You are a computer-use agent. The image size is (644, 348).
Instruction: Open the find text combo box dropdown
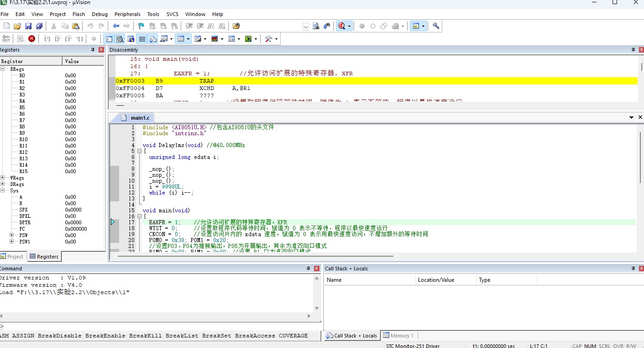click(x=306, y=27)
